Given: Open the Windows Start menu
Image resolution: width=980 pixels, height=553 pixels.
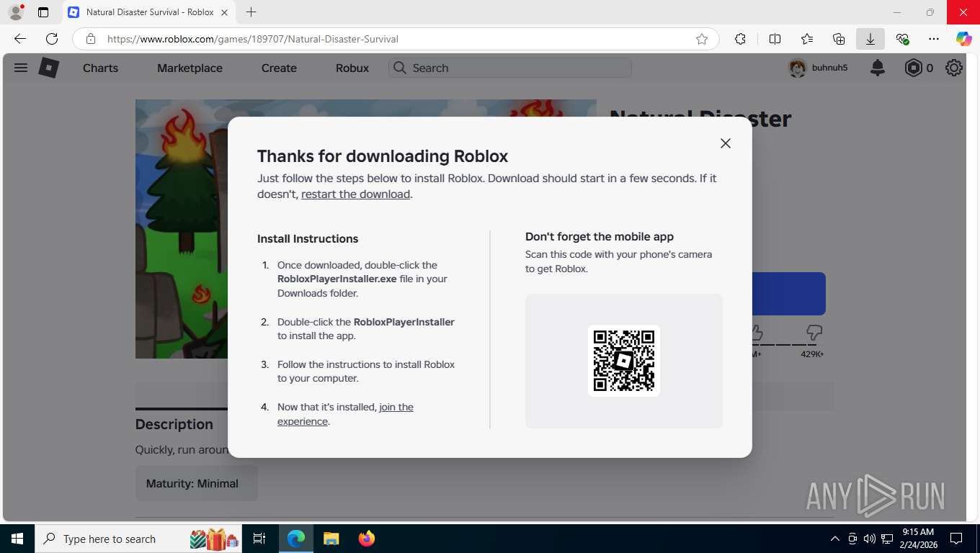Looking at the screenshot, I should pyautogui.click(x=17, y=539).
